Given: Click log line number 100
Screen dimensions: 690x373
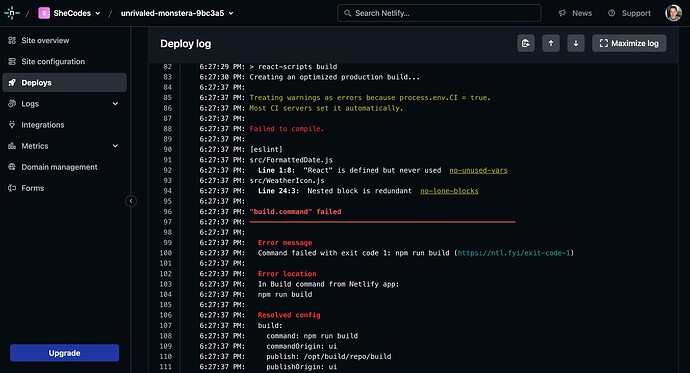Looking at the screenshot, I should 165,253.
